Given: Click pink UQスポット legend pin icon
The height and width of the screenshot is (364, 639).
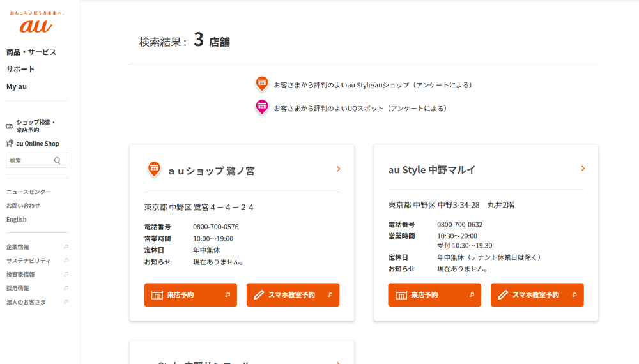Looking at the screenshot, I should (262, 107).
